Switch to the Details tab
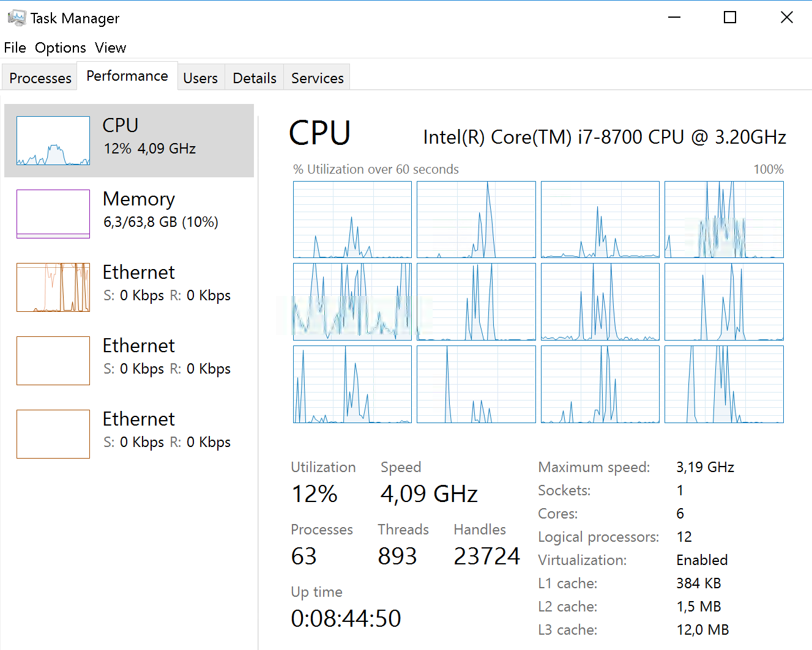 [255, 78]
